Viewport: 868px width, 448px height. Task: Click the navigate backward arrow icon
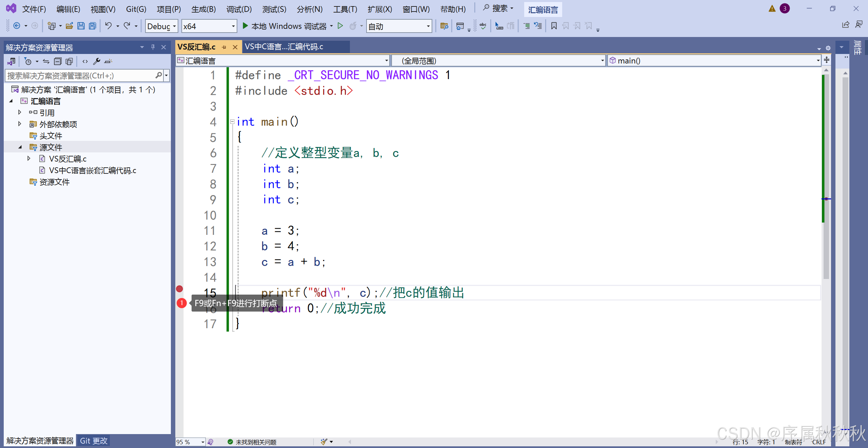click(17, 26)
